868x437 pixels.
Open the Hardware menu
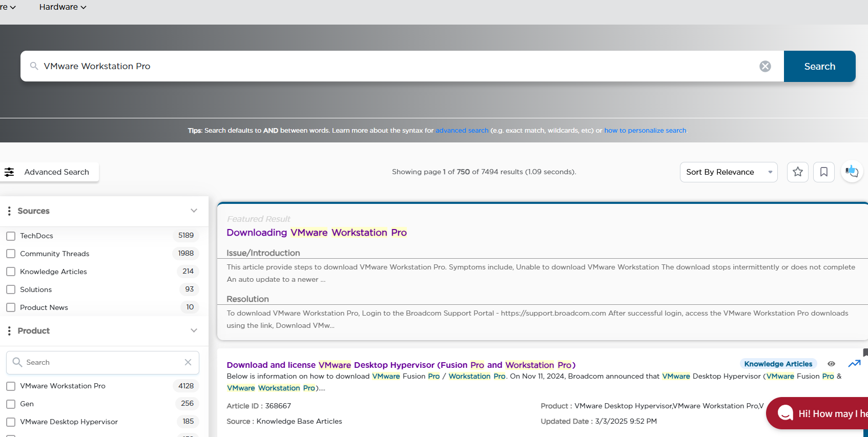tap(63, 7)
